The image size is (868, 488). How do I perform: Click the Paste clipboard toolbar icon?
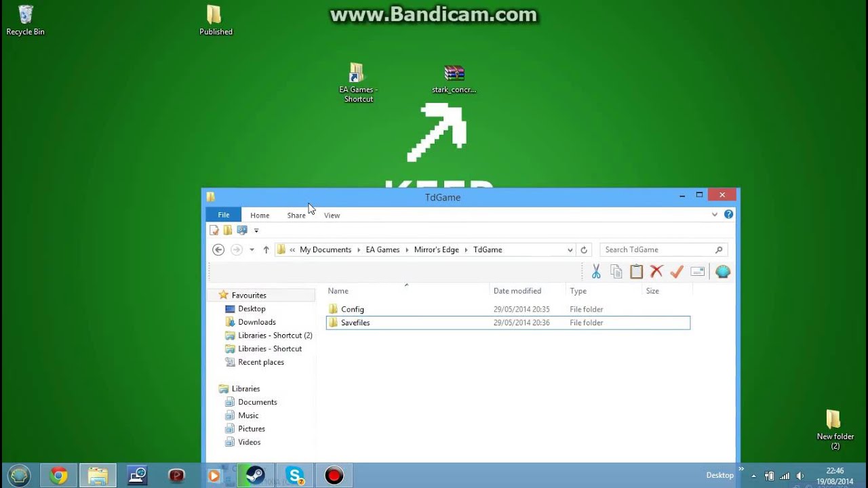click(636, 272)
